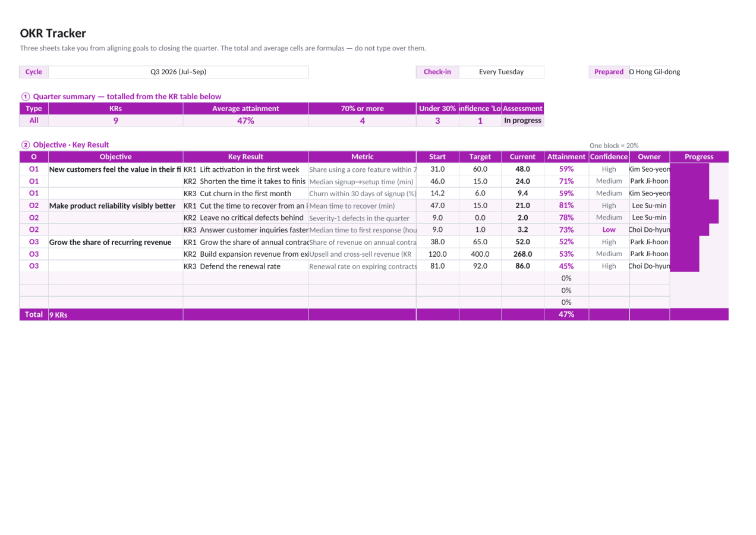Click the 'Q3 2026 (Jul–Sep)' cycle value cell
The width and height of the screenshot is (756, 535).
click(x=178, y=72)
